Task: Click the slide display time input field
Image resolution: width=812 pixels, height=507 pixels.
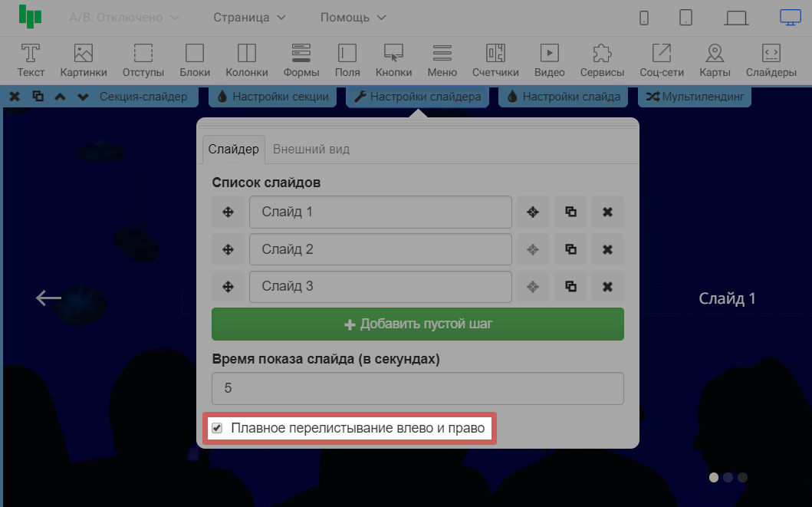Action: 418,388
